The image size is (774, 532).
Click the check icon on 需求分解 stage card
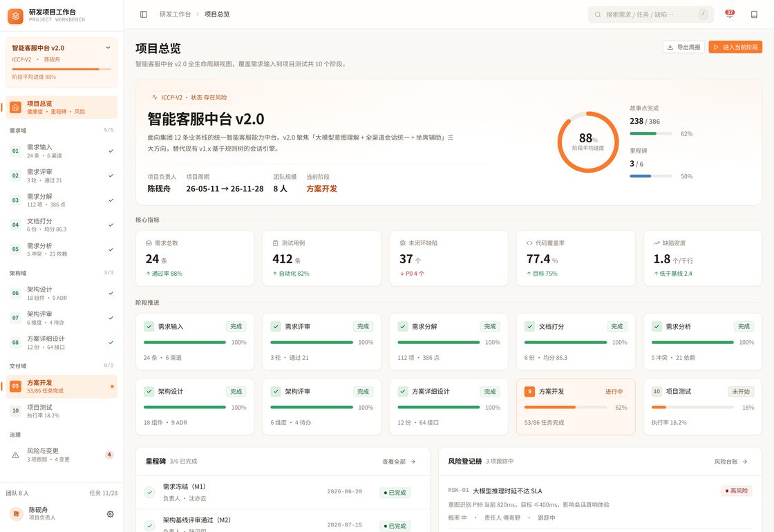tap(402, 326)
